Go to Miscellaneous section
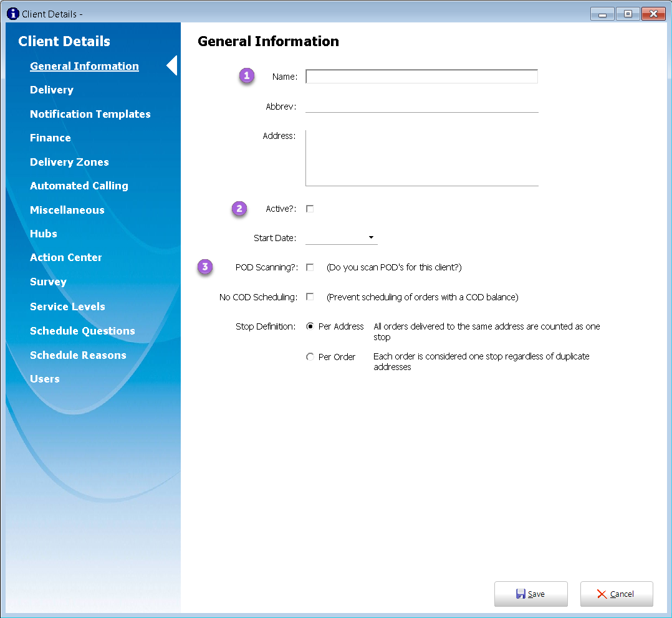Screen dimensions: 672x618 67,210
